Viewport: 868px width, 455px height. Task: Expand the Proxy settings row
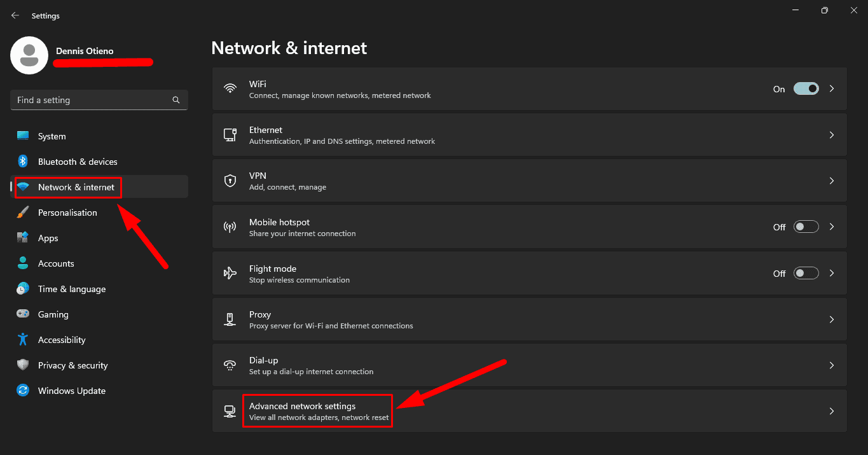(x=831, y=319)
